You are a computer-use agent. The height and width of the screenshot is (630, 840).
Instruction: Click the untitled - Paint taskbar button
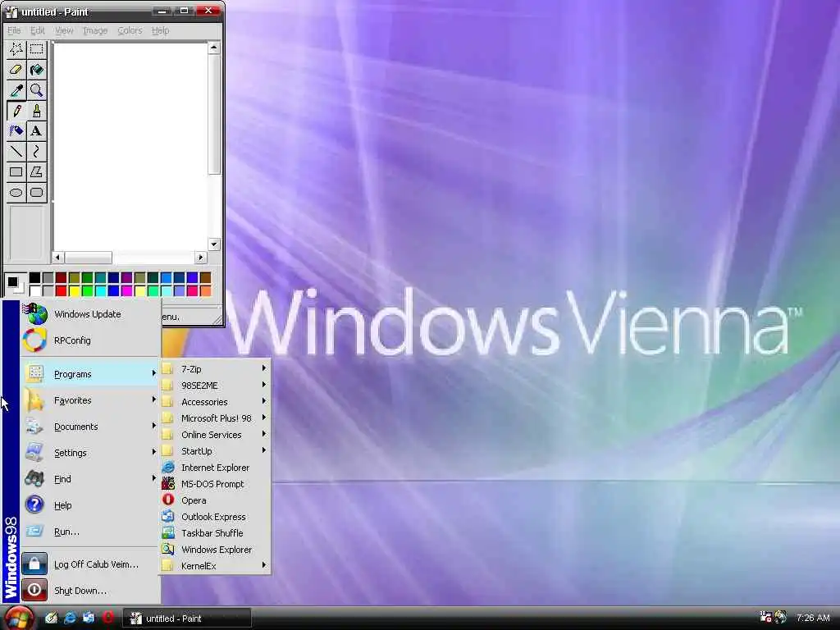click(186, 619)
